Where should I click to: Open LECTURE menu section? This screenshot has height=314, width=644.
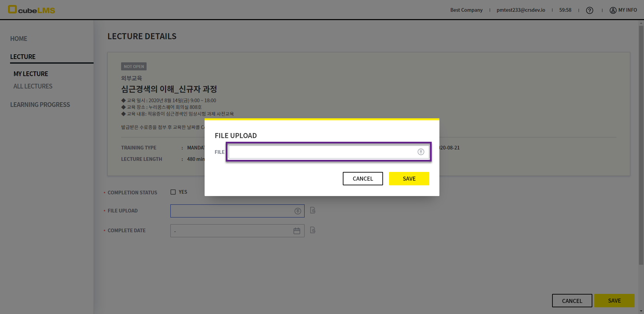pos(23,57)
